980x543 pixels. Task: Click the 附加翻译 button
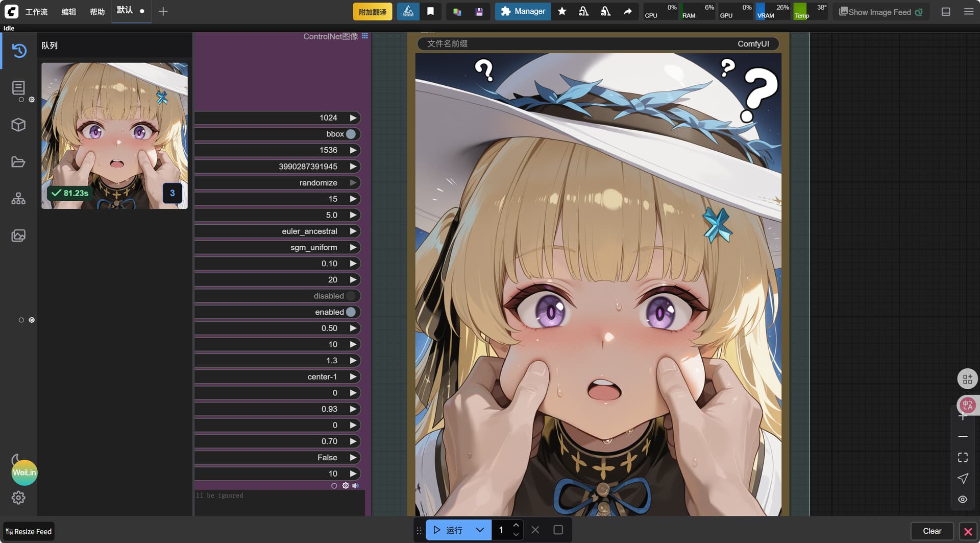coord(373,12)
